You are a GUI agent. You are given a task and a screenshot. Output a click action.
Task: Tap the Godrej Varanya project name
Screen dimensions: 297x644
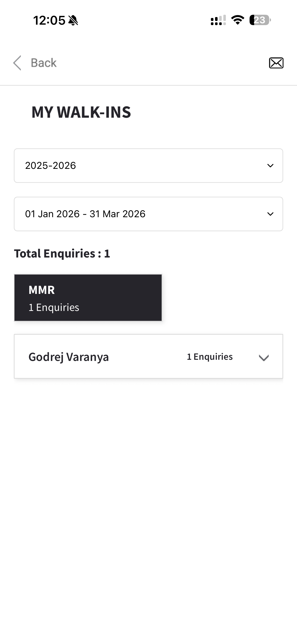pyautogui.click(x=69, y=357)
